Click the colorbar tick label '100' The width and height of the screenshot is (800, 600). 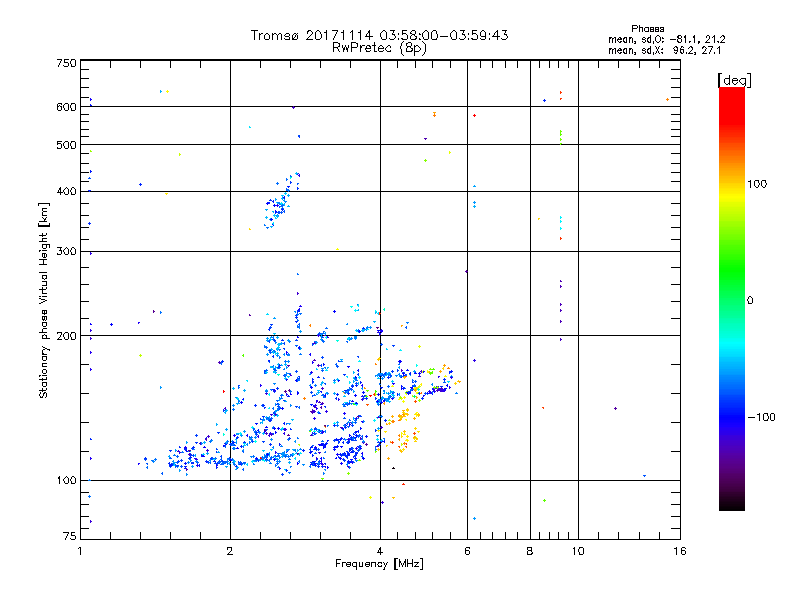(757, 184)
